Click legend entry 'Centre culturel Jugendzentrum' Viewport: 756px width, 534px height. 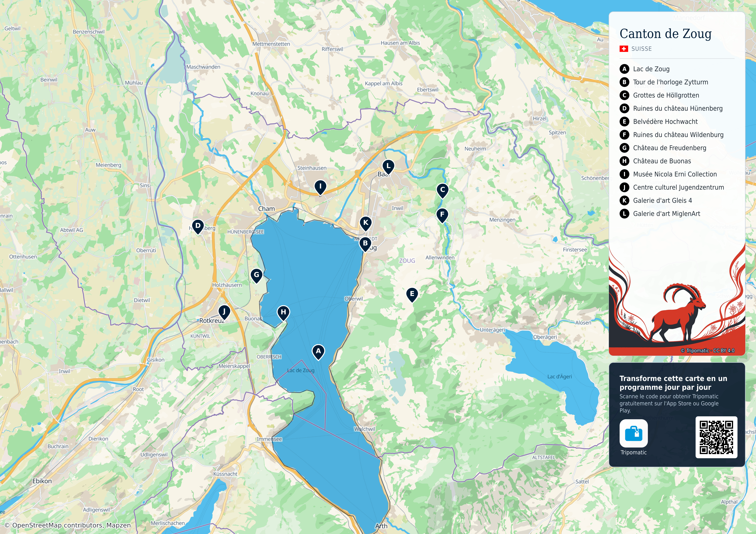679,187
